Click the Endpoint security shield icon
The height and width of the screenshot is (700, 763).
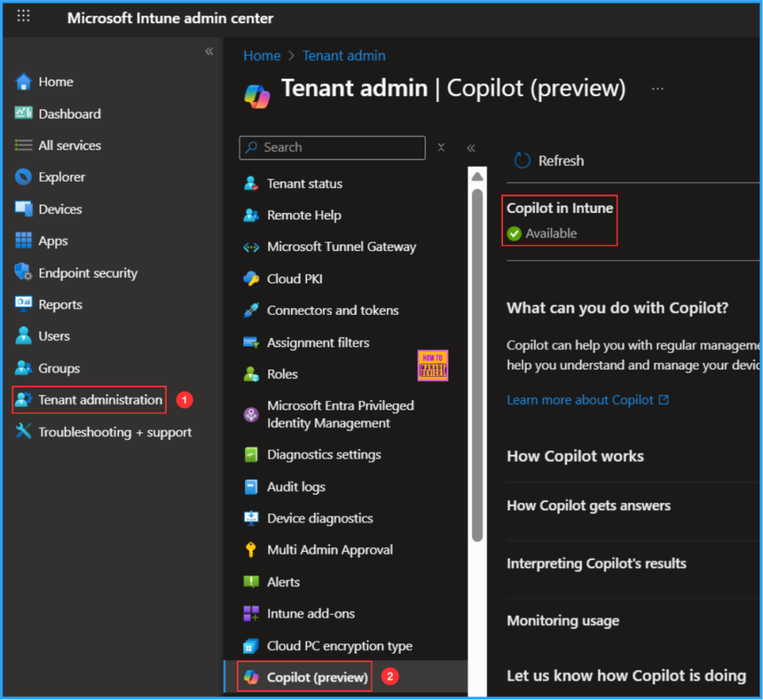point(24,273)
